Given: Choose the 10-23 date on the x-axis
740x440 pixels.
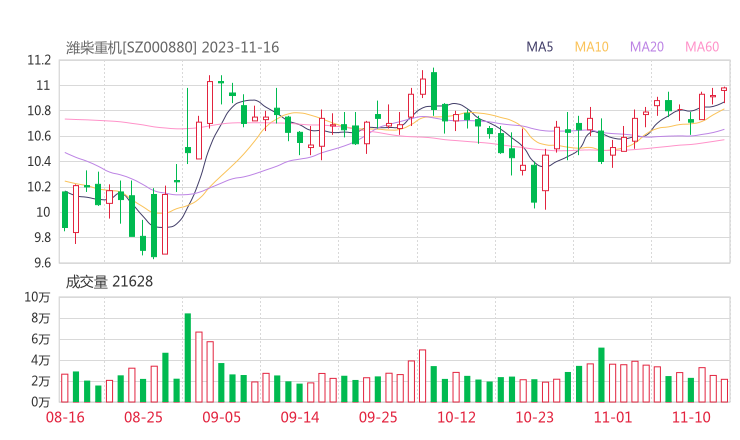Looking at the screenshot, I should click(x=534, y=417).
